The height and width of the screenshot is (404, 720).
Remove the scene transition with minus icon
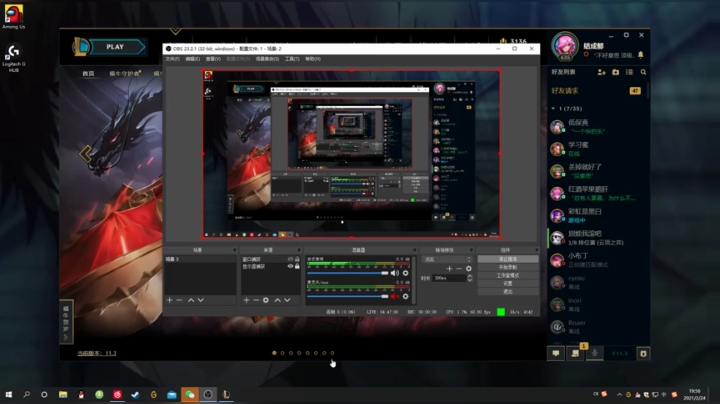pyautogui.click(x=459, y=269)
